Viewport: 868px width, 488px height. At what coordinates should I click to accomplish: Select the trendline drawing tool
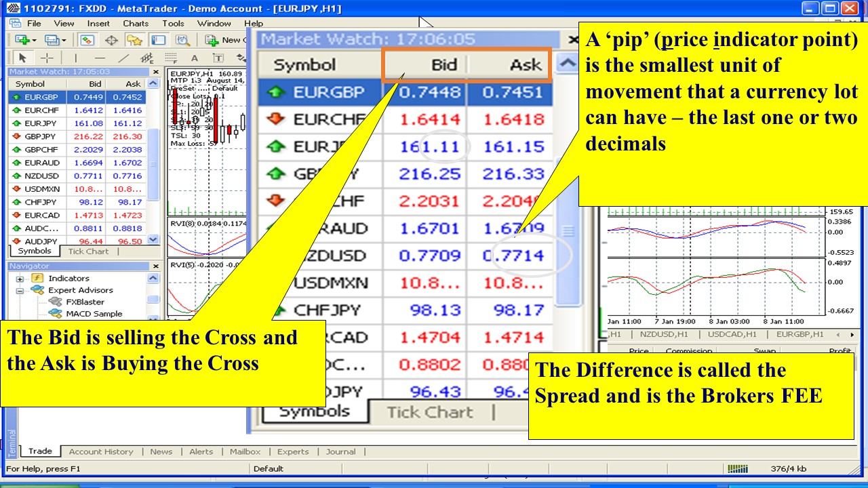[x=123, y=58]
